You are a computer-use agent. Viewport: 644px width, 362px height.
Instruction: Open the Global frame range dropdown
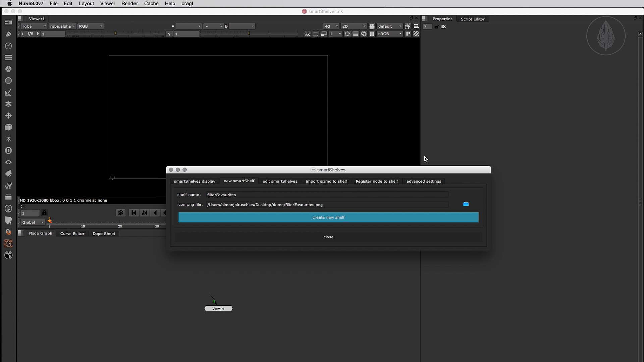click(x=33, y=222)
